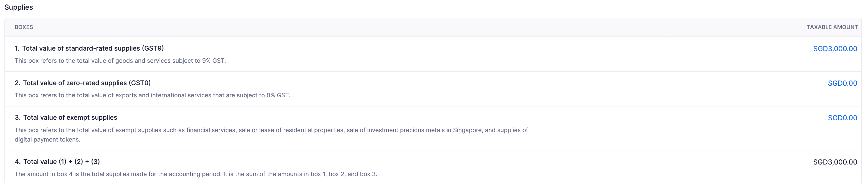Click the BOXES column header
Viewport: 868px width, 193px height.
24,27
